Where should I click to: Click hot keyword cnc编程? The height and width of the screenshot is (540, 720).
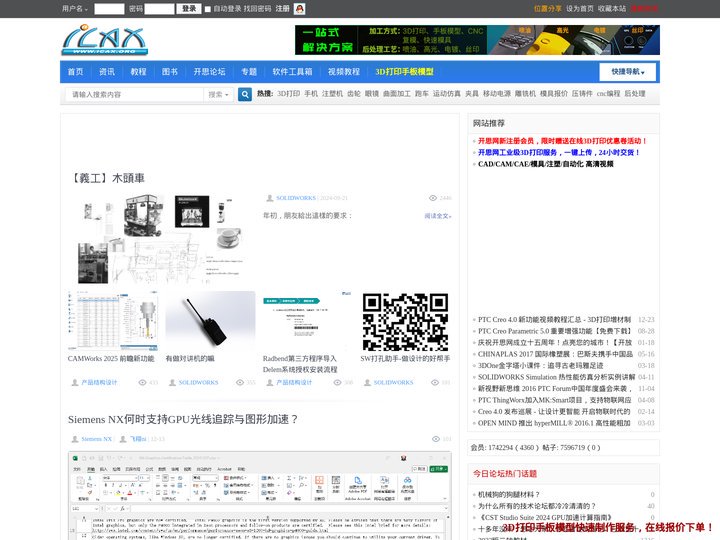[608, 94]
